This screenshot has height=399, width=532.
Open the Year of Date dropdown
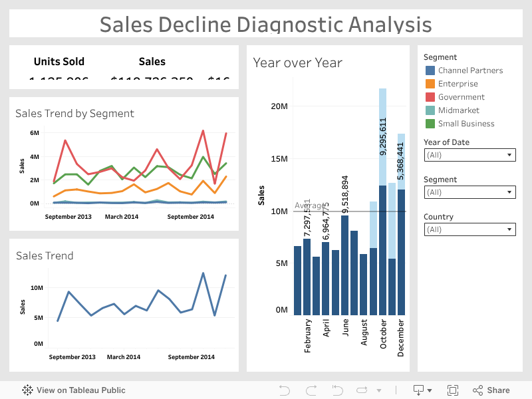click(x=469, y=155)
